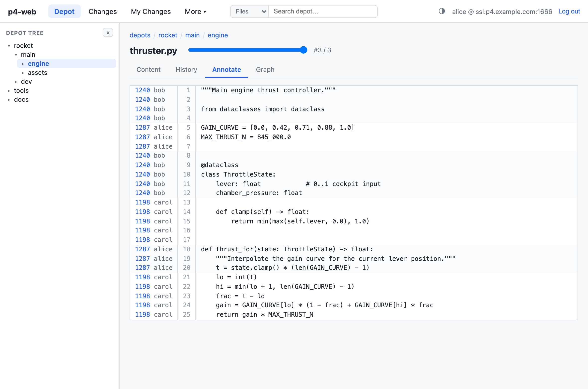Open changelist 1240 on line 1
Viewport: 588px width, 389px height.
tap(143, 90)
